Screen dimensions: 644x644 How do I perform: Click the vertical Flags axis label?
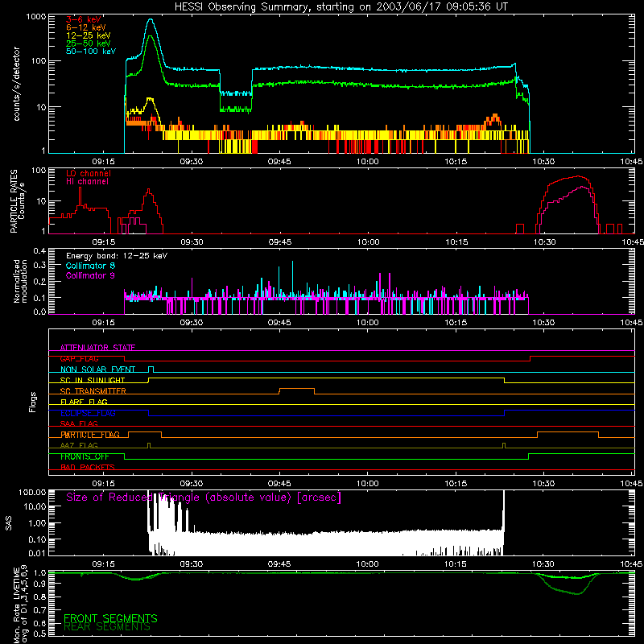click(33, 402)
